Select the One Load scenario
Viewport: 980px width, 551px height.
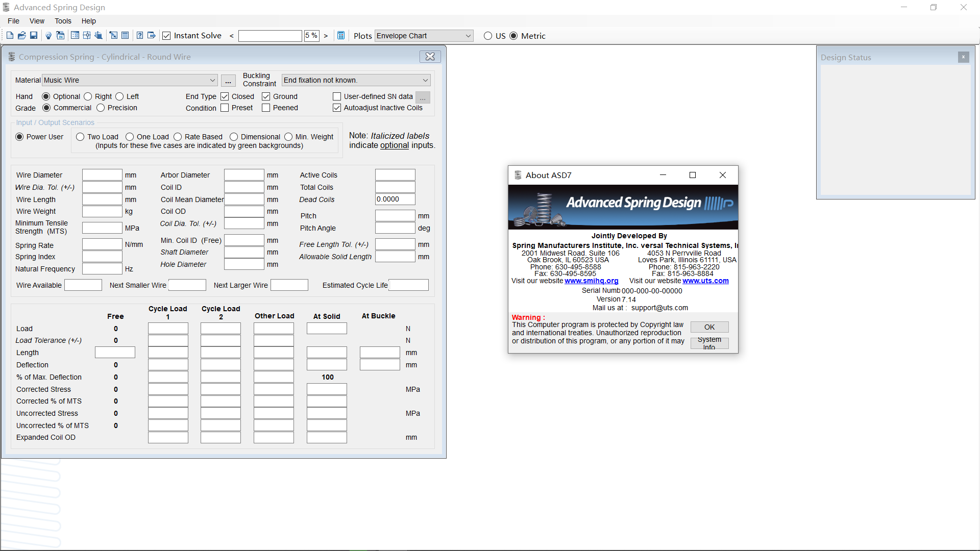[130, 137]
